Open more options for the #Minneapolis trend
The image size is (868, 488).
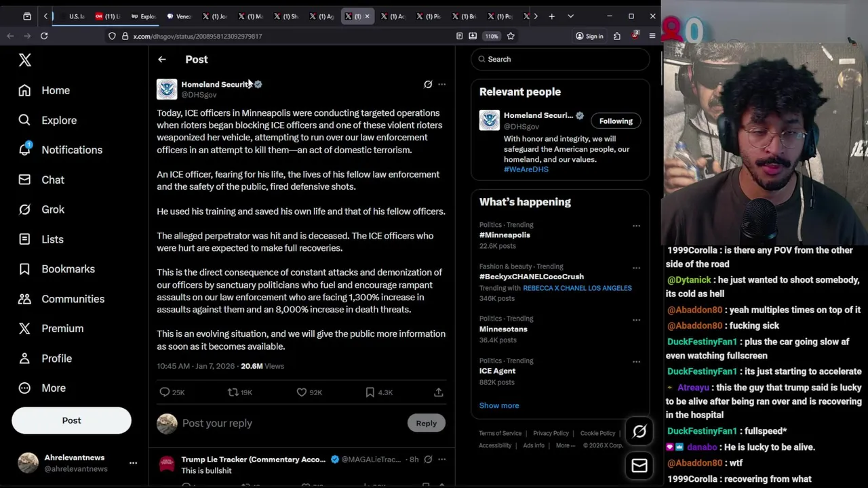pyautogui.click(x=636, y=226)
